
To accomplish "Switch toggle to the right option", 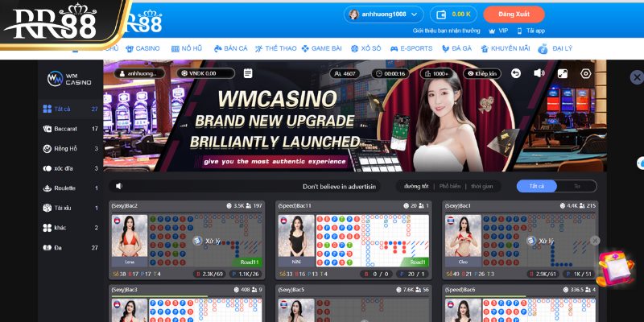I will tap(576, 186).
